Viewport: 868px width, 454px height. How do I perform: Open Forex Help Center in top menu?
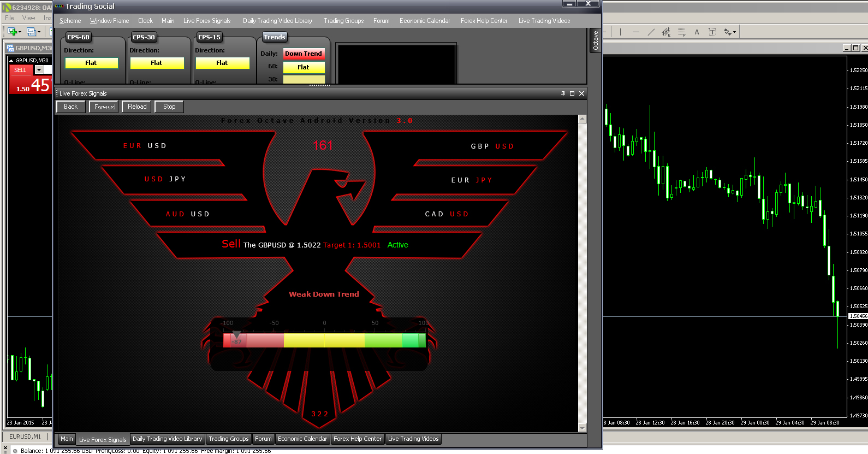click(484, 21)
